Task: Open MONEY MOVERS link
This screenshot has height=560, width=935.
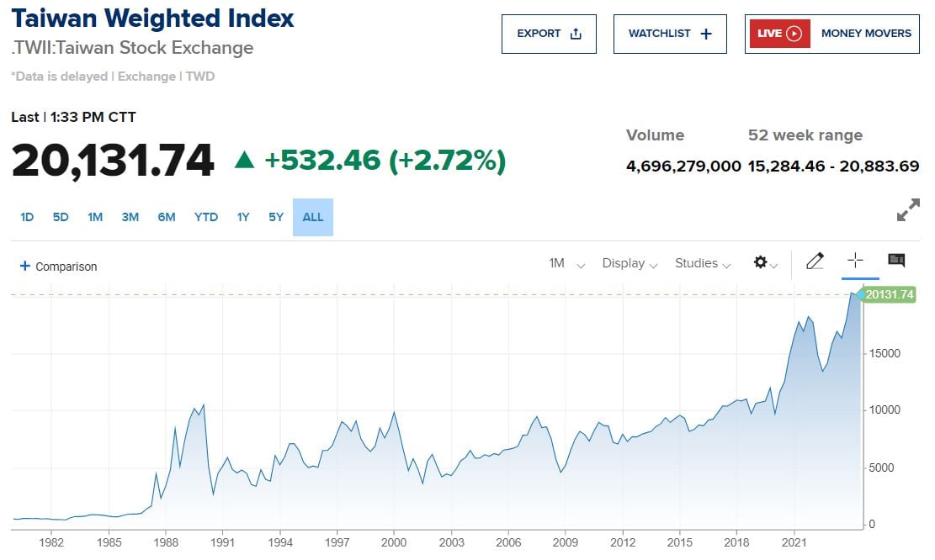Action: [867, 33]
